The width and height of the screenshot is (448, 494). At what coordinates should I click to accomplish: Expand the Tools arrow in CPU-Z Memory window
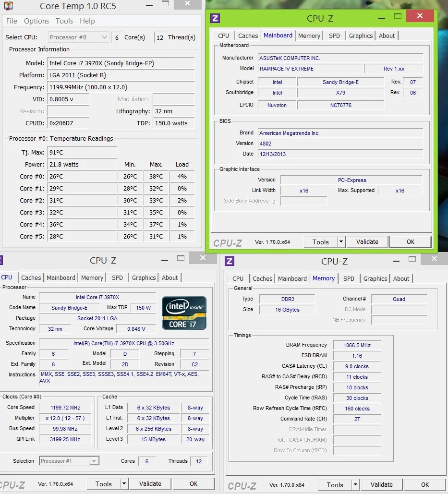click(355, 484)
